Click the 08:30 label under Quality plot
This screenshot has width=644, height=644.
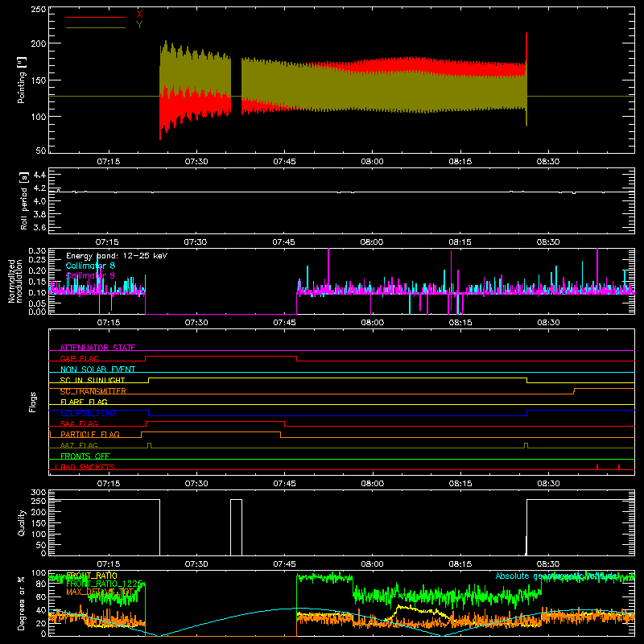pos(548,564)
